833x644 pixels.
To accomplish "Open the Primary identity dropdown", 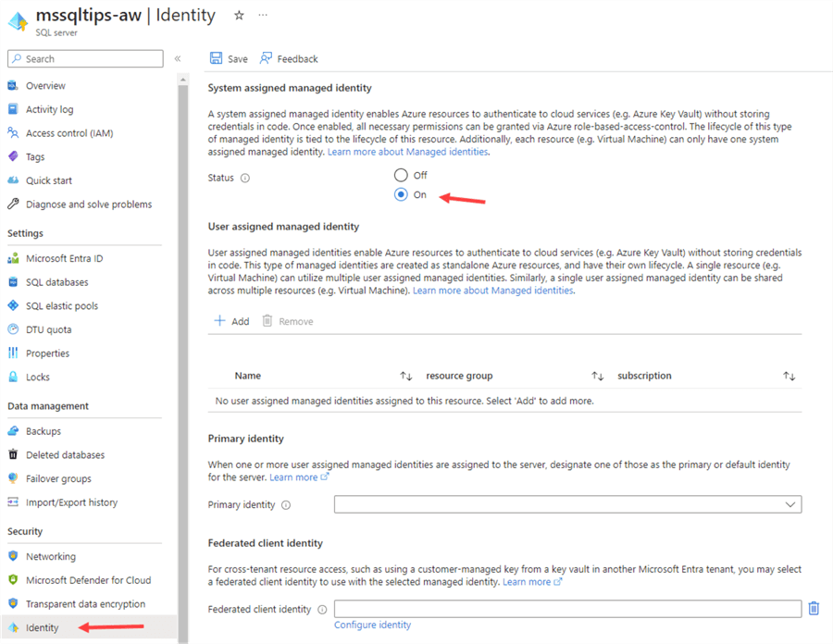I will [x=567, y=504].
